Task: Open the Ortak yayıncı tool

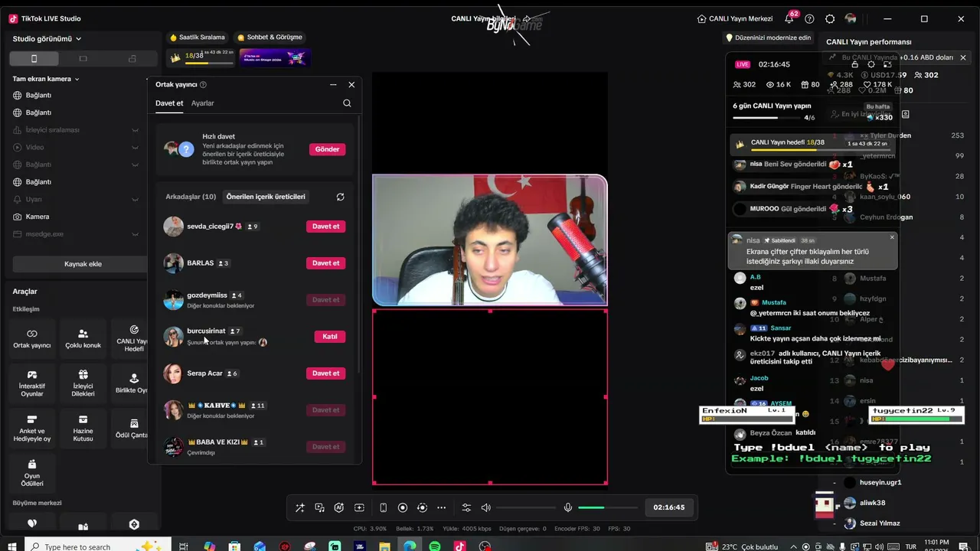Action: point(32,338)
